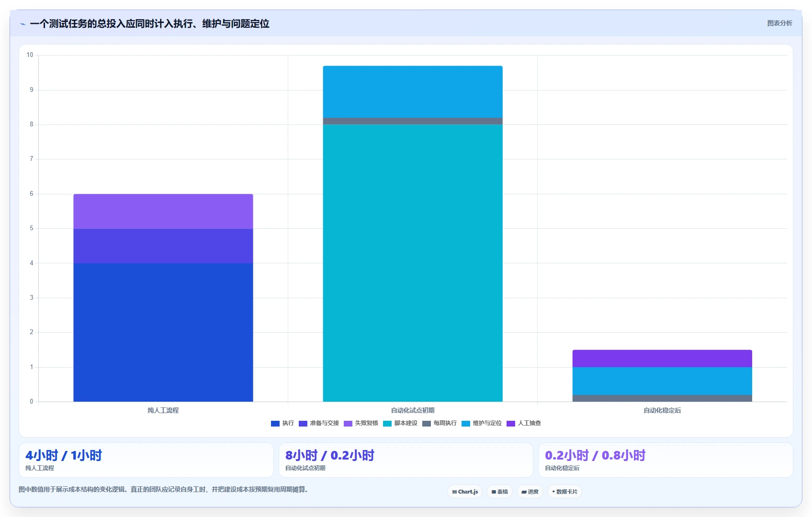The image size is (812, 517).
Task: Click the y-axis tick label 0
Action: pos(32,402)
